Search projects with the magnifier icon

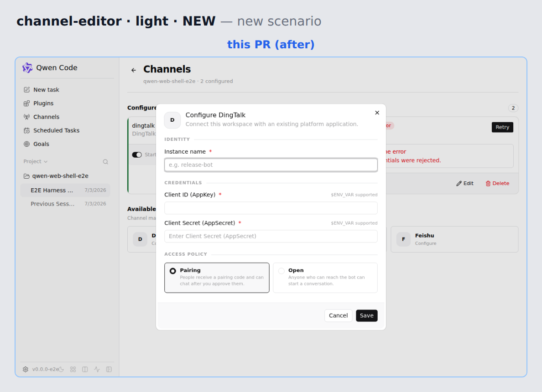pyautogui.click(x=105, y=162)
